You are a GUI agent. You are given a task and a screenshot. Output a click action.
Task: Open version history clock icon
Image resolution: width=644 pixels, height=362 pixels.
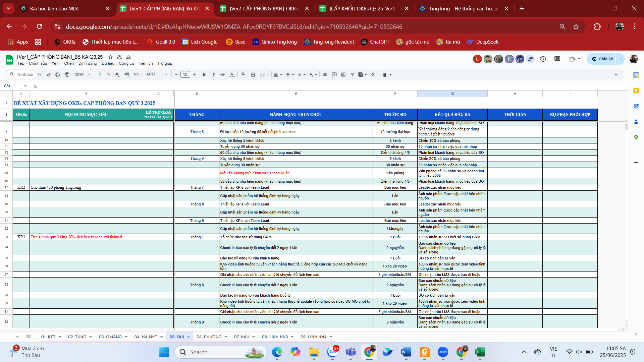pos(543,59)
